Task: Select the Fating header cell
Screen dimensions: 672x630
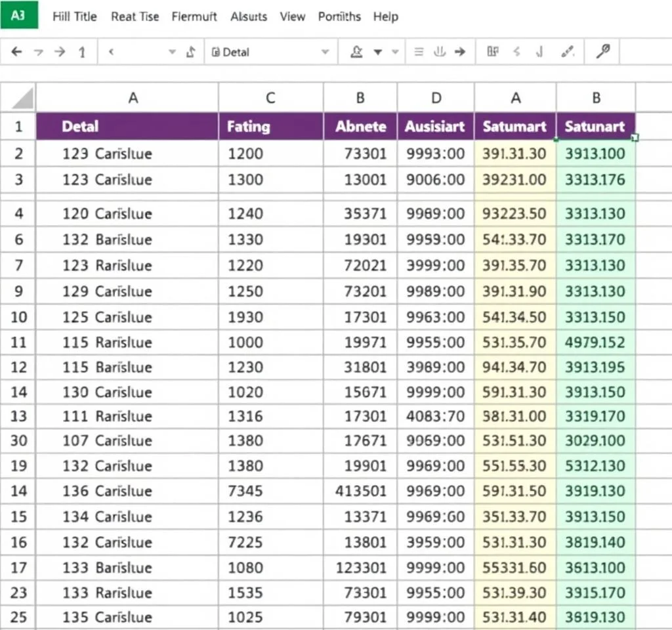Action: [270, 126]
